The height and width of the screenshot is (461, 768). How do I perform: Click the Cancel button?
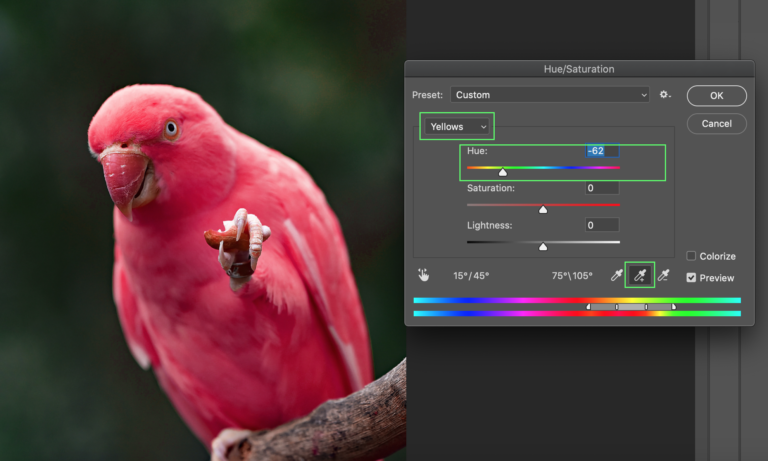717,123
